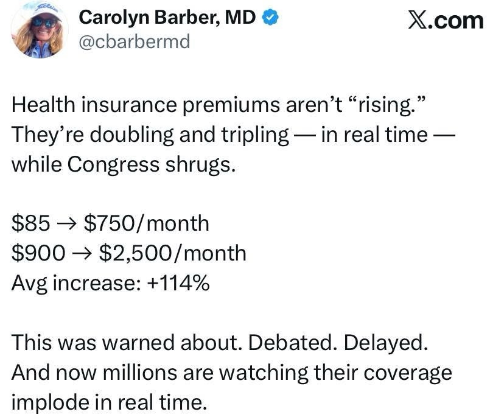Click the text "They're doubling and tripling"
This screenshot has height=420, width=504.
150,135
